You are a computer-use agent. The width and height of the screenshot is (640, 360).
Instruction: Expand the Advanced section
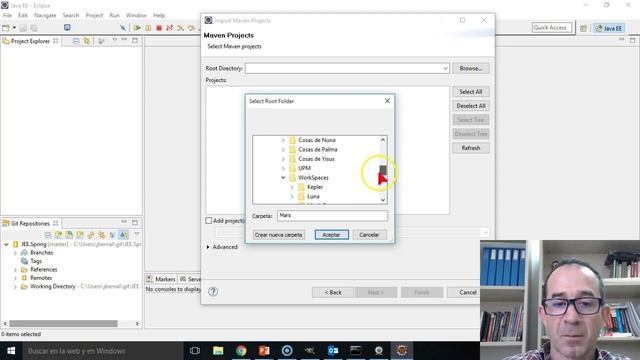click(208, 247)
